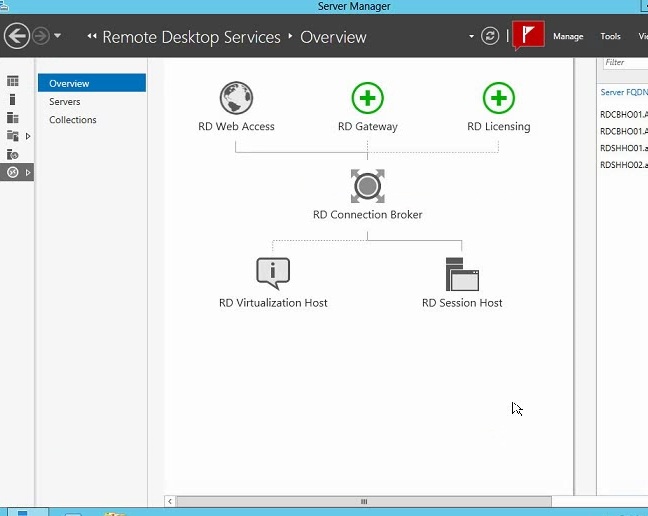The width and height of the screenshot is (648, 516).
Task: Select Overview in the left navigation
Action: 92,83
